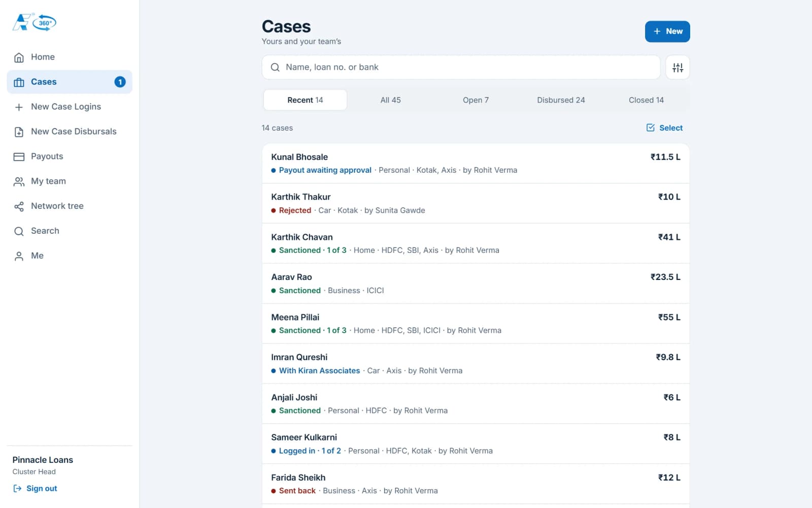Open Sameer Kulkarni case
812x508 pixels.
(476, 444)
